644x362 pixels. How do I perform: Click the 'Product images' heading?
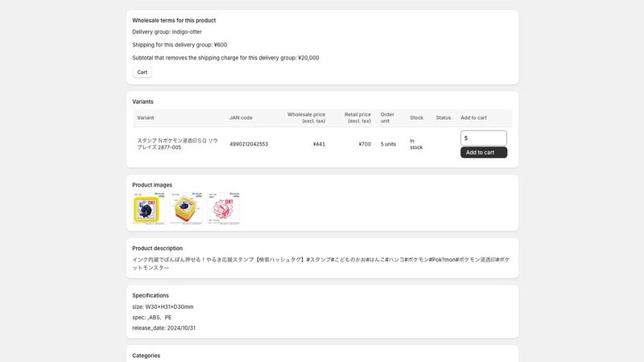(152, 185)
